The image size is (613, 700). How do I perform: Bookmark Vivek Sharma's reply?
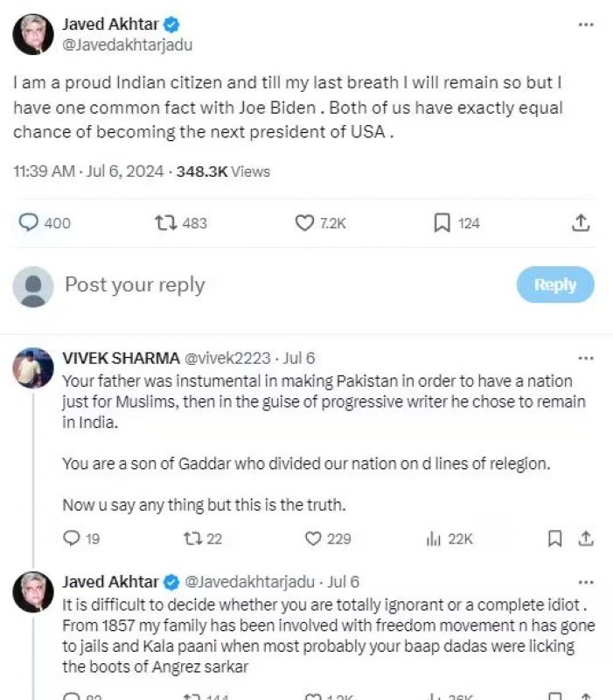[x=554, y=539]
